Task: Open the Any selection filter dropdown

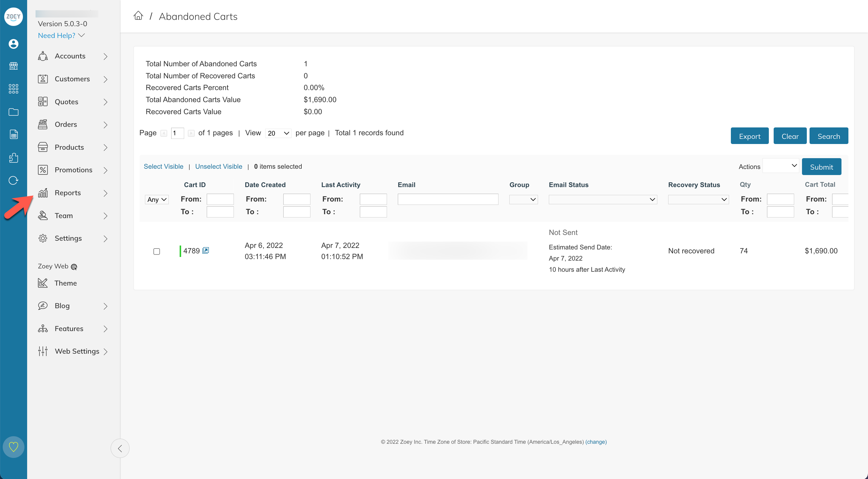Action: tap(157, 199)
